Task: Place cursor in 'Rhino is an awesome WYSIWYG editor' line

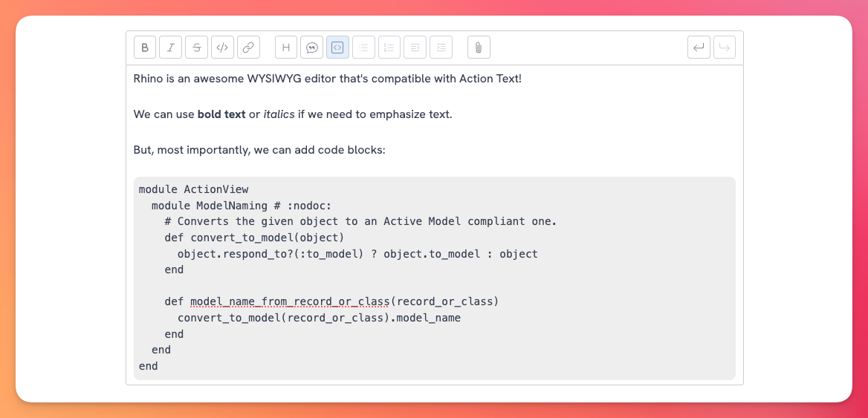Action: (327, 79)
